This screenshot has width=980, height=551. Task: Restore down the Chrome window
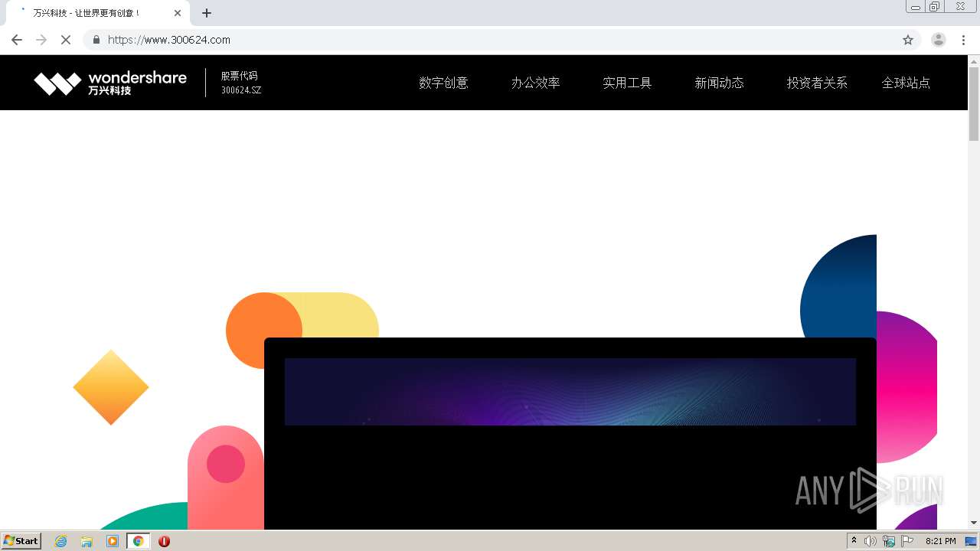click(x=934, y=7)
